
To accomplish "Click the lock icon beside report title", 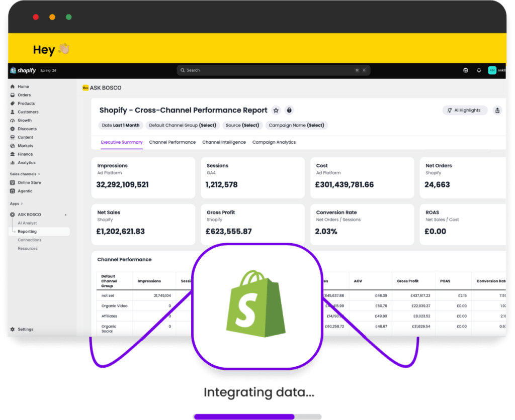I will [x=289, y=110].
